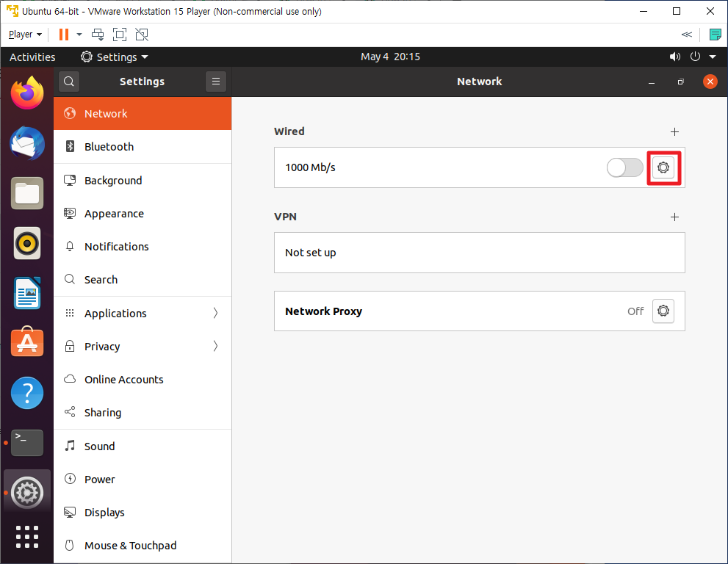Launch Thunderbird Mail from the dock
Viewport: 728px width, 564px height.
tap(27, 143)
